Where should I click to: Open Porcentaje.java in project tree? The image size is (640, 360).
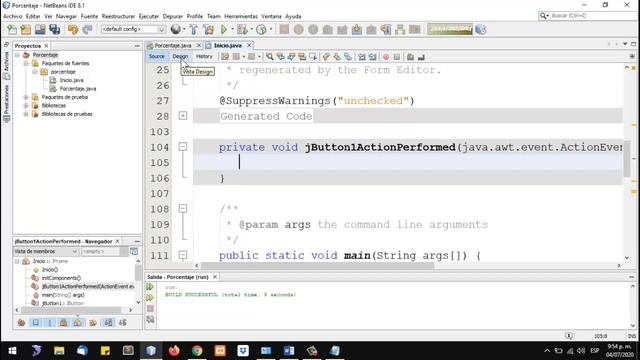78,89
